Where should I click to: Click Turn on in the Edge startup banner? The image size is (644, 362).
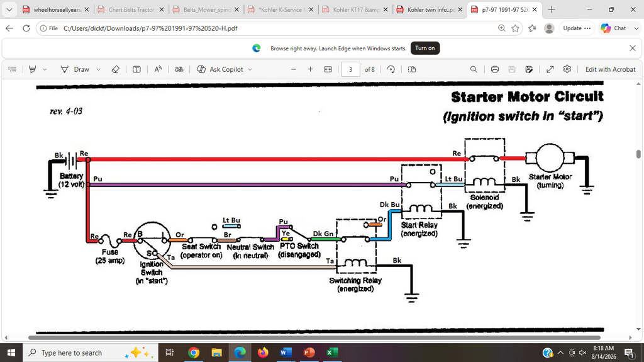425,48
